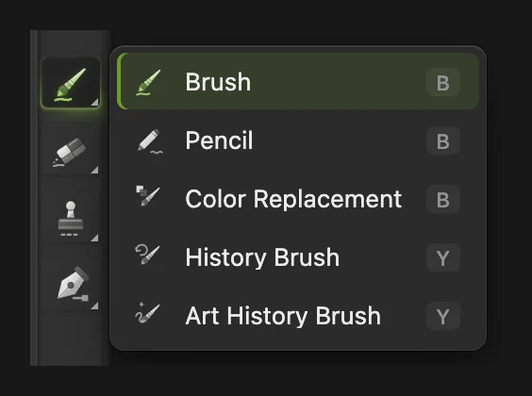Click the green brush icon in flyout
Screen dimensions: 532x396
pyautogui.click(x=148, y=82)
